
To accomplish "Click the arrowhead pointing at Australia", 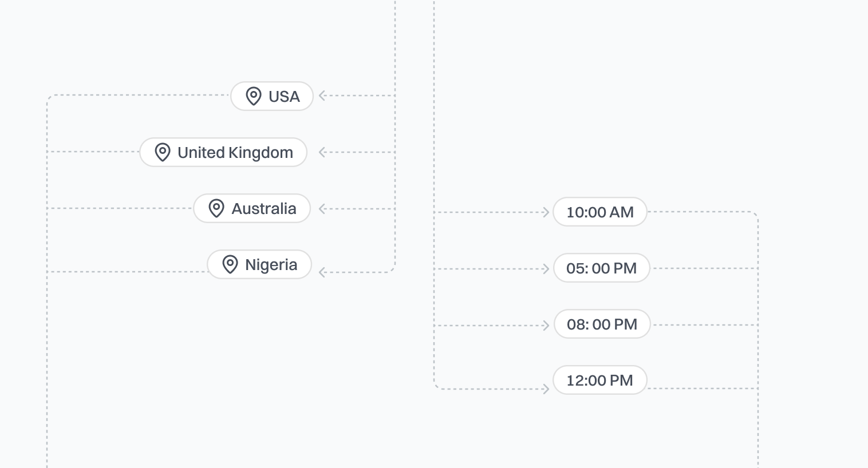I will point(322,209).
